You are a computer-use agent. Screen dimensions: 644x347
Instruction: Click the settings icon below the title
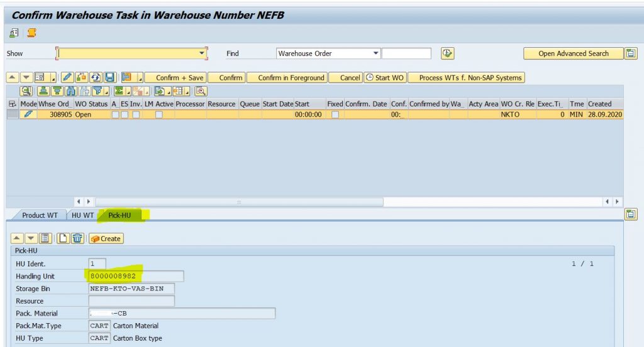[14, 33]
